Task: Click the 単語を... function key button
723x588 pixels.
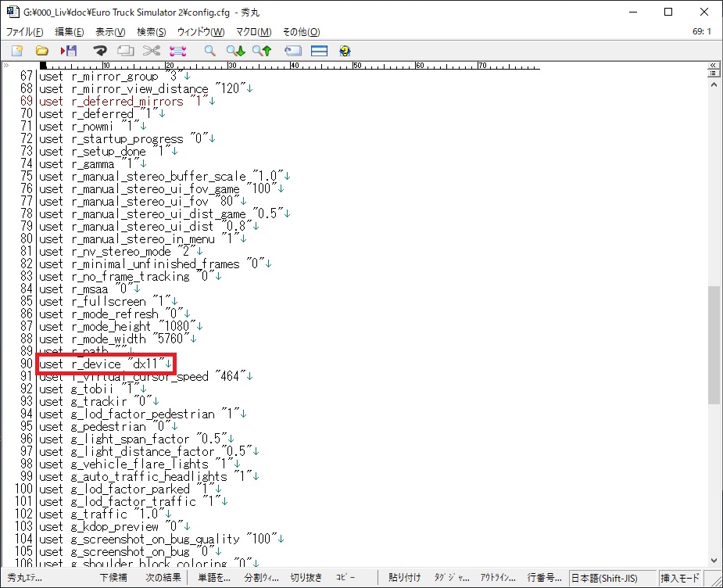Action: point(214,577)
